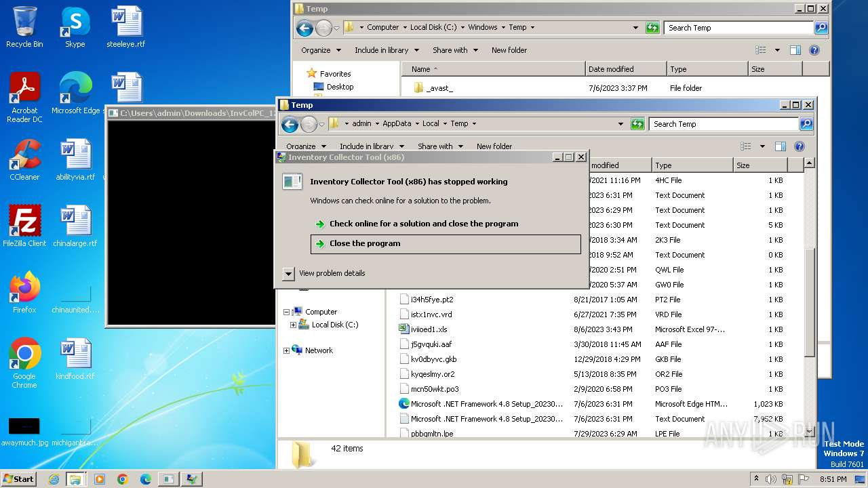Open Include in library menu, rear window
Image resolution: width=868 pixels, height=488 pixels.
click(x=387, y=50)
